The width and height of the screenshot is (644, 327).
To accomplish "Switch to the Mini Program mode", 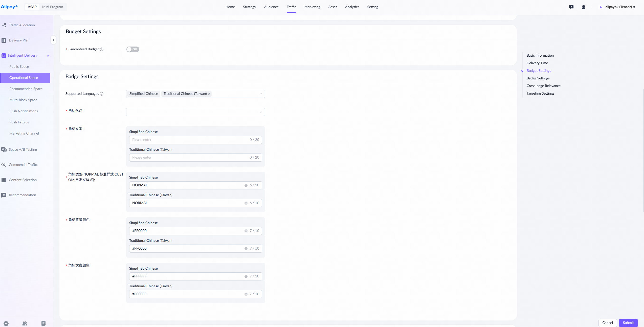I will tap(53, 7).
